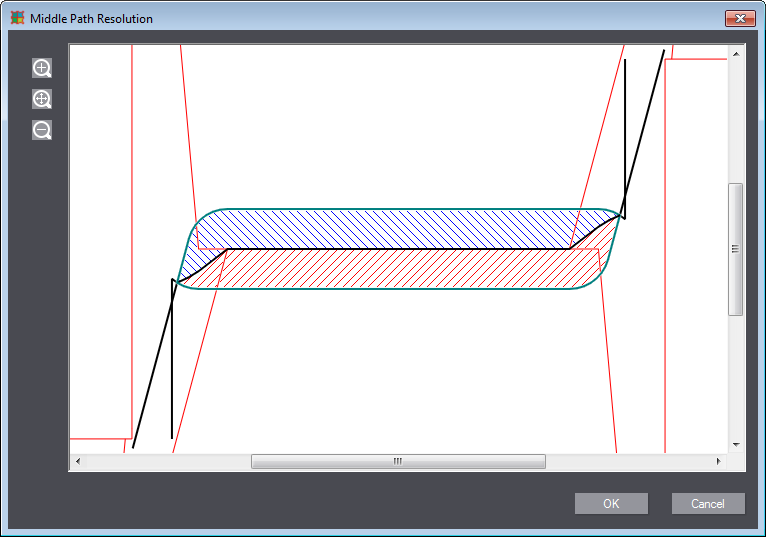Confirm the dialog with OK
Viewport: 766px width, 537px height.
click(x=611, y=503)
